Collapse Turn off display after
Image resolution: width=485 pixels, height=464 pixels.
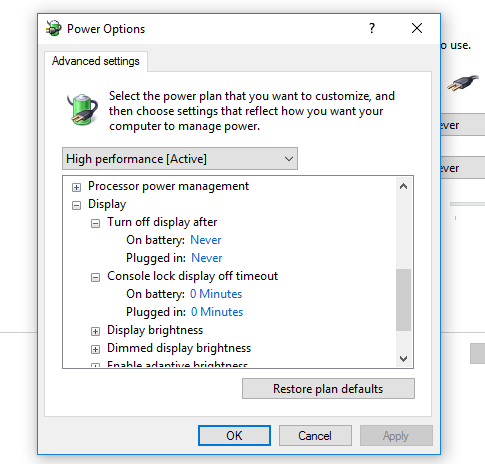point(95,223)
